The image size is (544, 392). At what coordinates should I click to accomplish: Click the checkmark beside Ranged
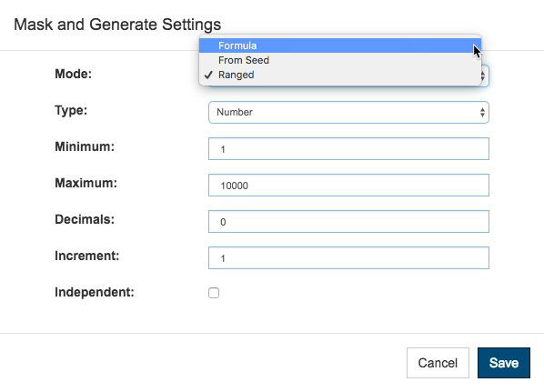(x=208, y=75)
